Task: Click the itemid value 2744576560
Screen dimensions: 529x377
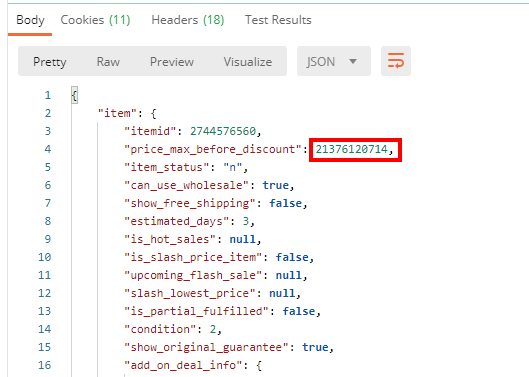Action: pyautogui.click(x=223, y=131)
